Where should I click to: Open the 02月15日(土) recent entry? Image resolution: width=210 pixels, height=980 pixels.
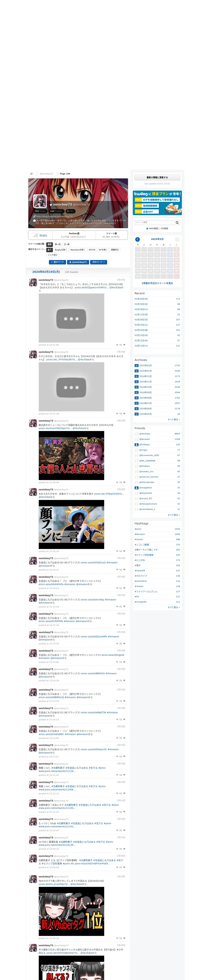pyautogui.click(x=141, y=325)
